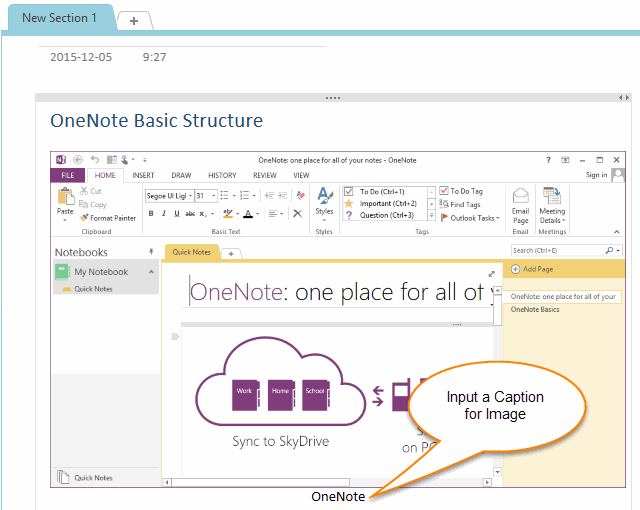
Task: Open Email Page
Action: click(520, 206)
